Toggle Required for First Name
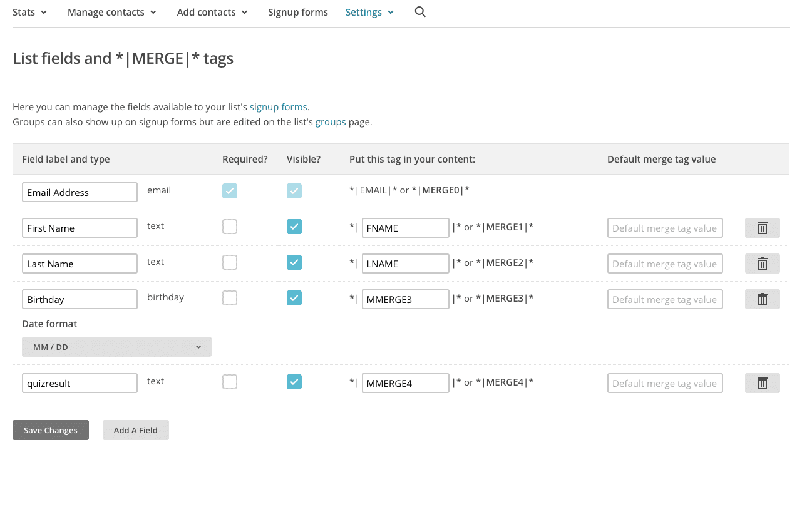The width and height of the screenshot is (812, 512). pyautogui.click(x=230, y=227)
